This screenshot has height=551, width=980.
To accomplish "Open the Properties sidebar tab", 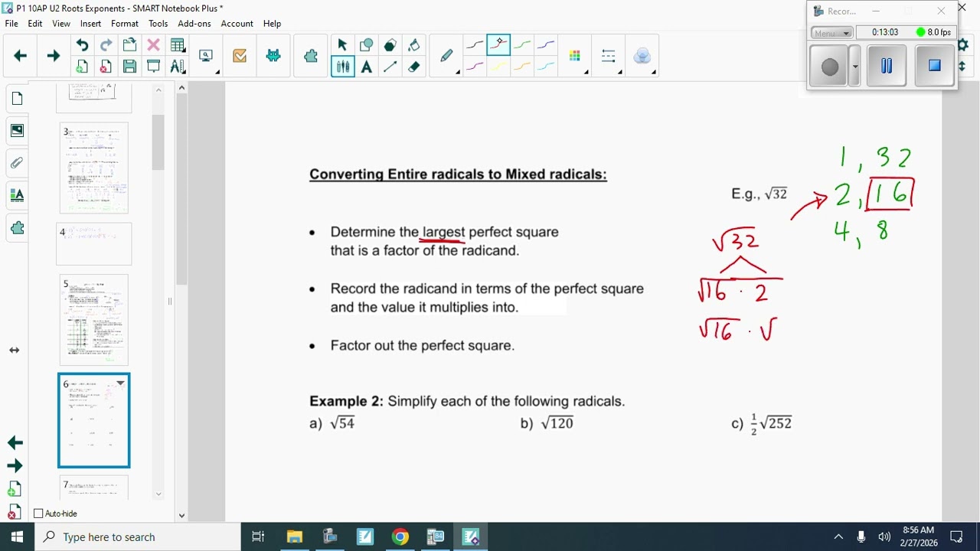I will tap(17, 195).
